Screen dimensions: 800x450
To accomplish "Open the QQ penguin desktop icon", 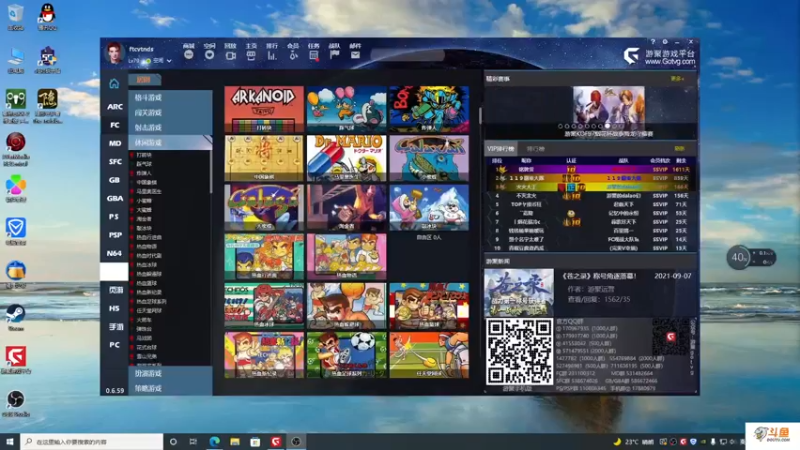I will 47,16.
